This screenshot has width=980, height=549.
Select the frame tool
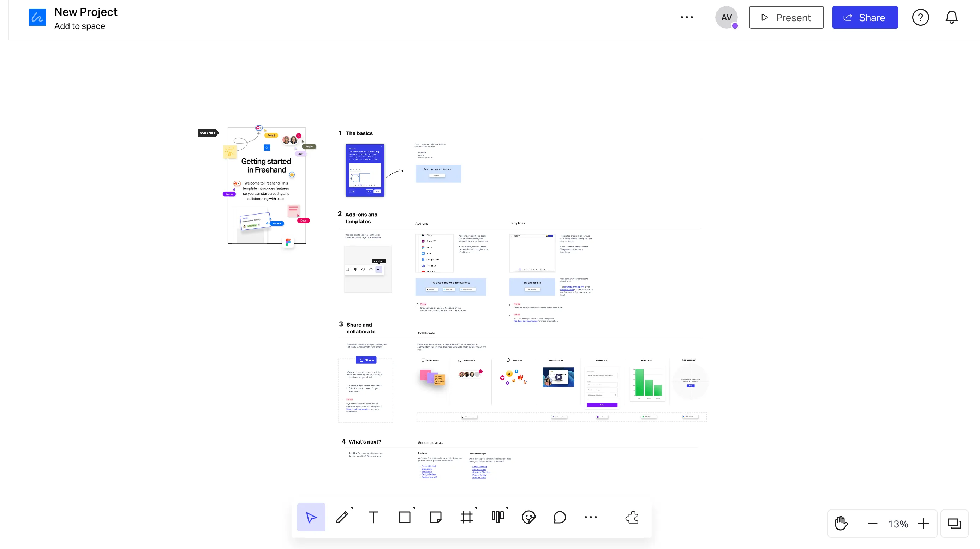pos(466,517)
